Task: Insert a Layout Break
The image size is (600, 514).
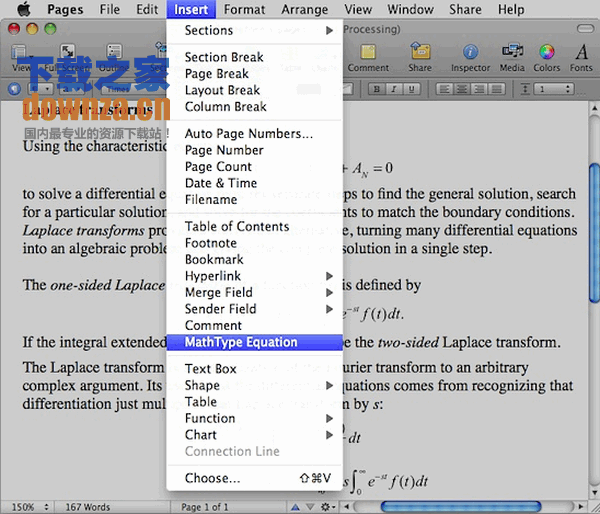Action: click(x=254, y=90)
